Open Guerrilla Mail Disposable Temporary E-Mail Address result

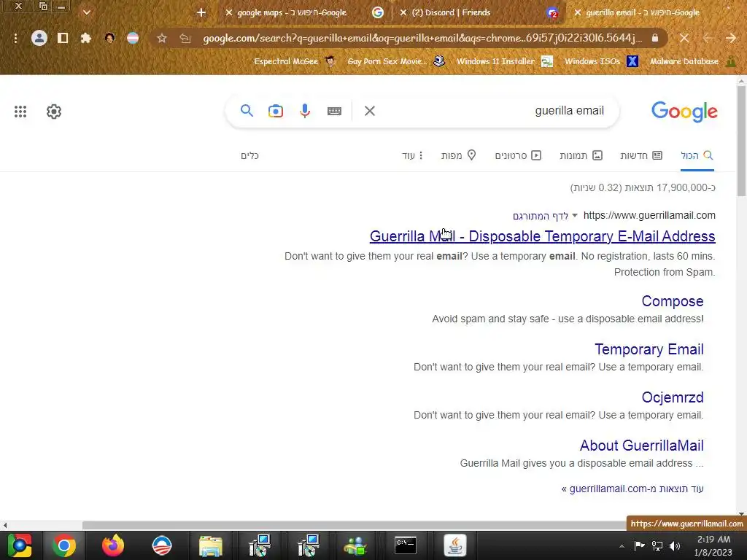click(542, 236)
